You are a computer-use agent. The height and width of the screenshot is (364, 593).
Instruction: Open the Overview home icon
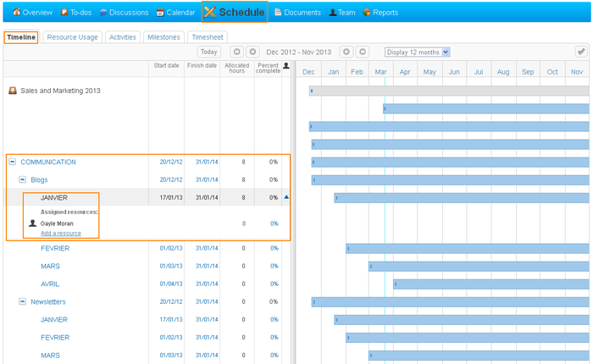16,12
